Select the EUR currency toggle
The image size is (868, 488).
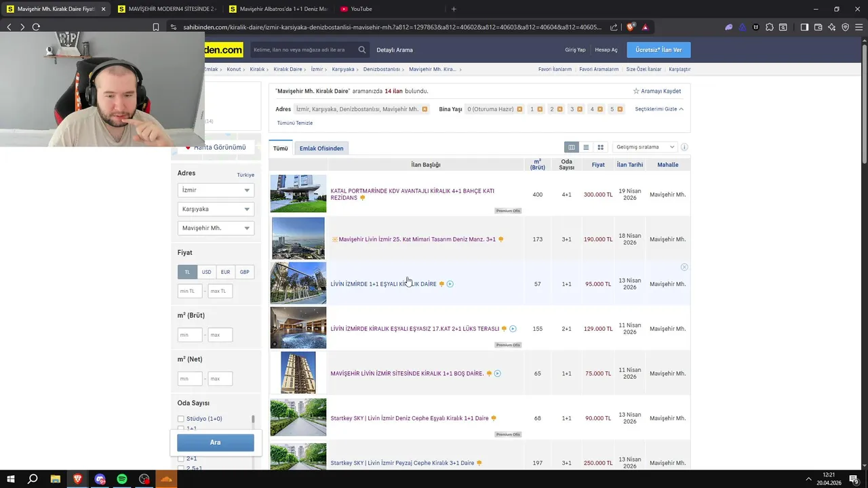[225, 272]
